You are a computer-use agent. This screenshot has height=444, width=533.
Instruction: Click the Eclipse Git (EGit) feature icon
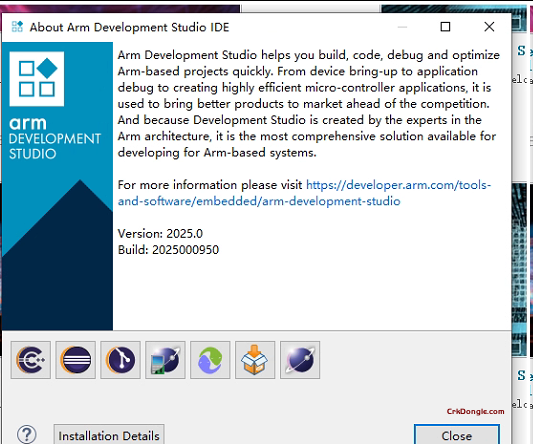tap(120, 360)
